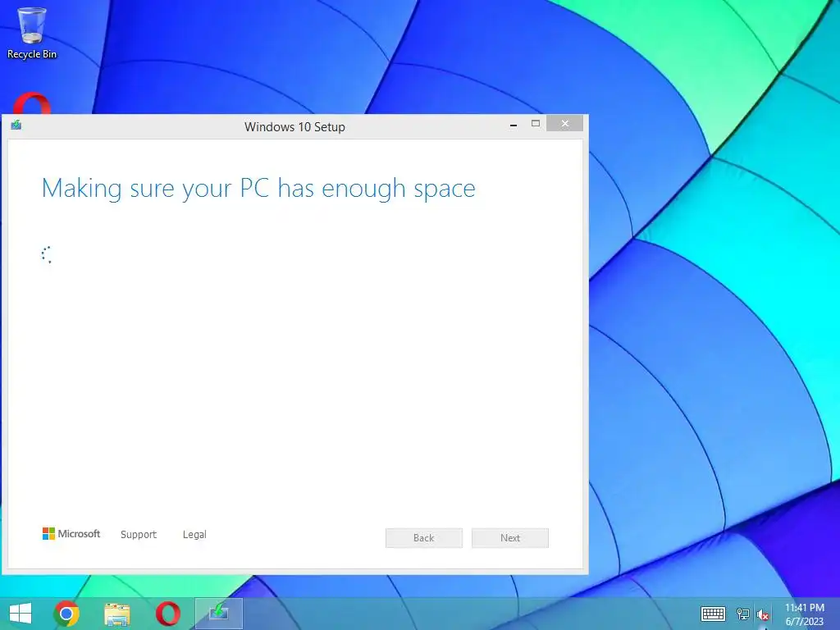Open the Recycle Bin desktop icon
Screen dimensions: 840x630
pos(32,32)
